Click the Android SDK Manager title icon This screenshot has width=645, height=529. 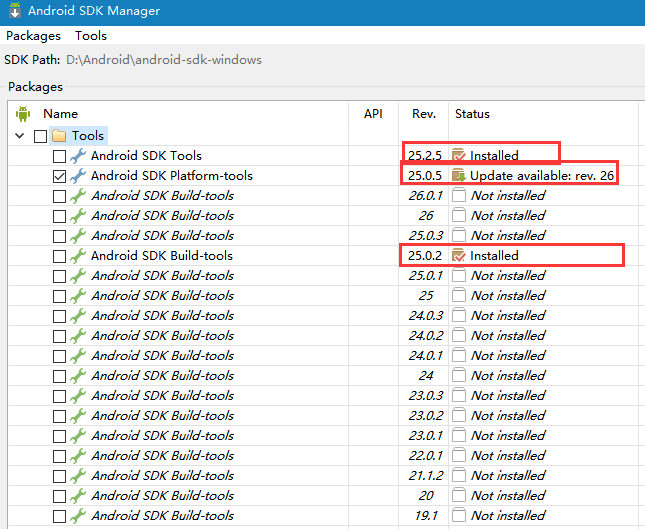tap(15, 10)
